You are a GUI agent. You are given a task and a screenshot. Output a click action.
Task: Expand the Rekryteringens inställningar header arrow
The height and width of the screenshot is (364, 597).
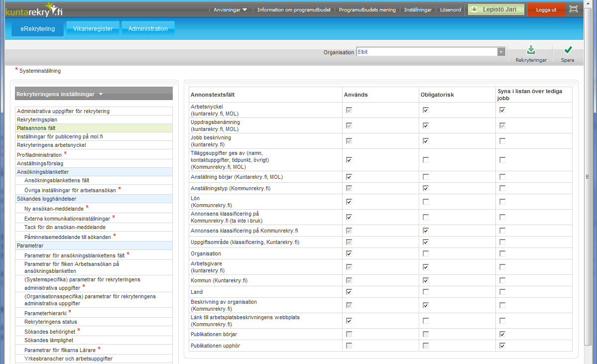[x=101, y=94]
